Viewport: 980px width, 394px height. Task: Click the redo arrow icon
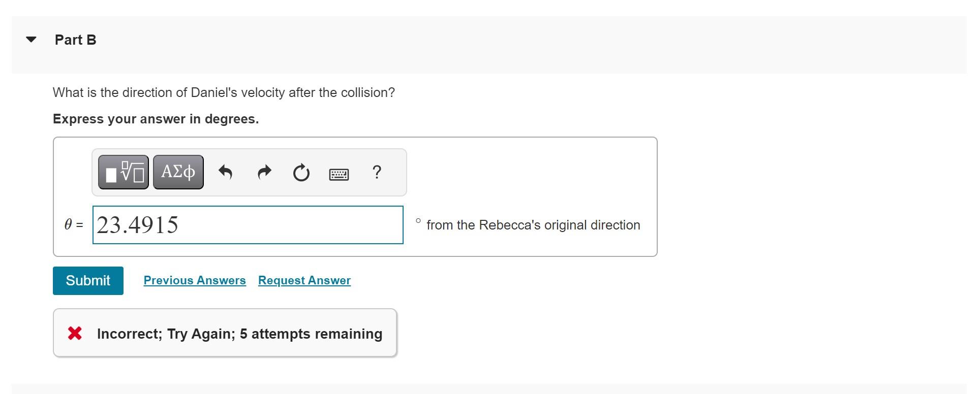(264, 173)
